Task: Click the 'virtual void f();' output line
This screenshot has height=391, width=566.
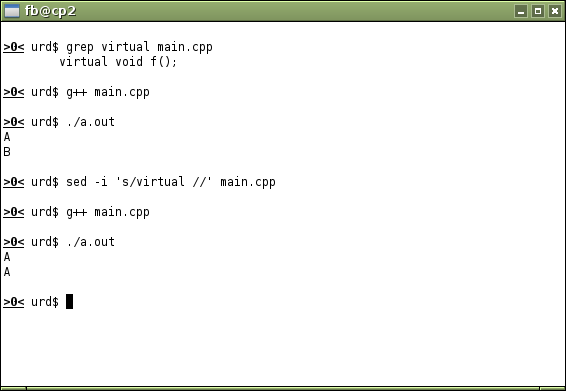Action: tap(118, 62)
